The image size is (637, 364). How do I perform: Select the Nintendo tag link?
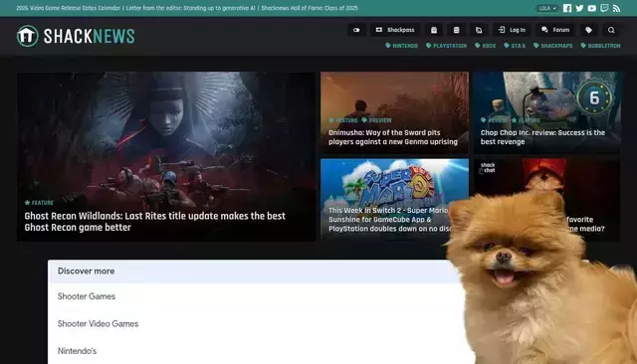[402, 46]
